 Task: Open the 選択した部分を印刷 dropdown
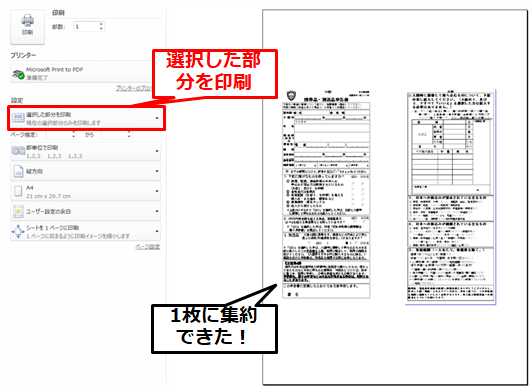(x=86, y=118)
